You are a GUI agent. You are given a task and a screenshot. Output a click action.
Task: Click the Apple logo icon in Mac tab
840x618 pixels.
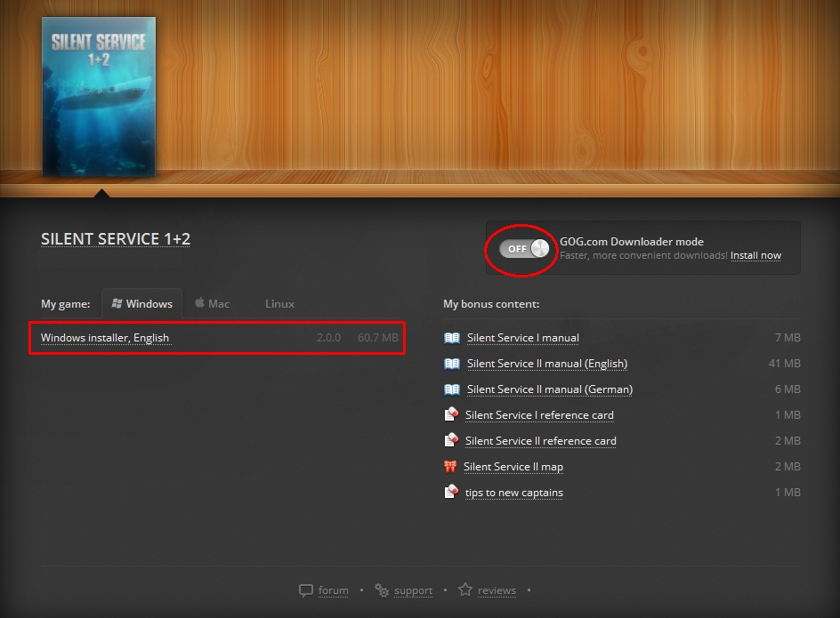point(199,302)
